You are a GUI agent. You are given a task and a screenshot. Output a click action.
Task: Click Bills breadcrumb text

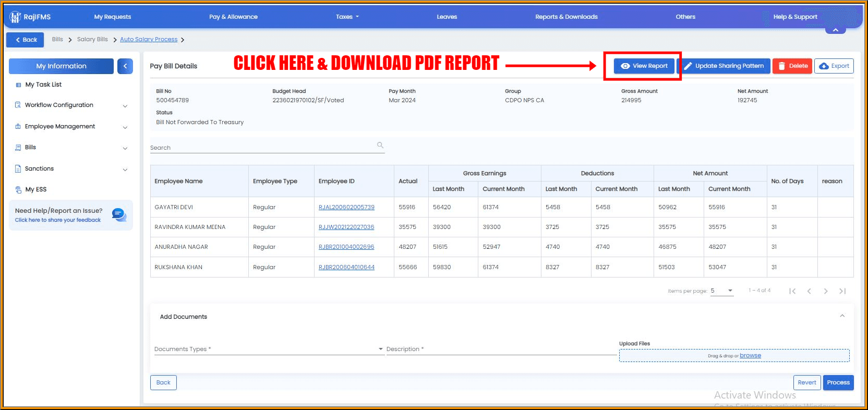click(x=57, y=39)
